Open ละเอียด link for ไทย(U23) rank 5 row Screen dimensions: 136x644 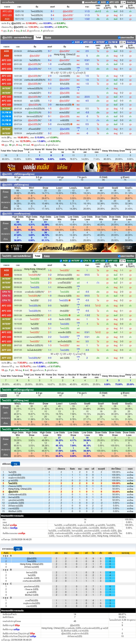point(130,483)
